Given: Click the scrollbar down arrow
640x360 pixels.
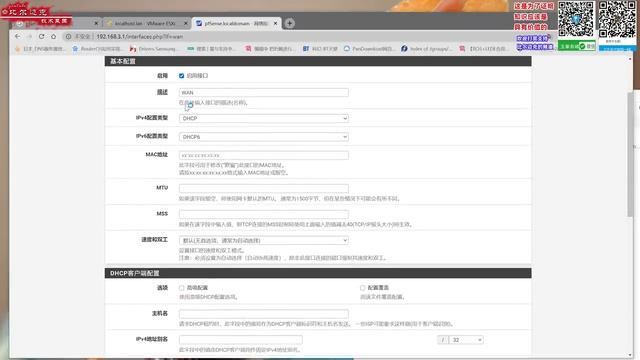Looking at the screenshot, I should click(x=630, y=355).
